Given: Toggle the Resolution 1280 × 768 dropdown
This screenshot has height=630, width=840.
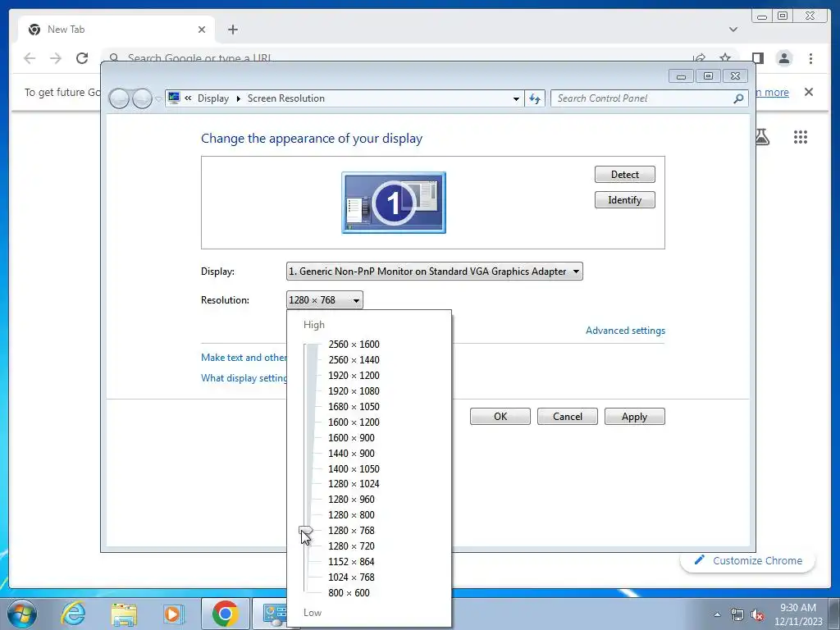Looking at the screenshot, I should coord(325,300).
